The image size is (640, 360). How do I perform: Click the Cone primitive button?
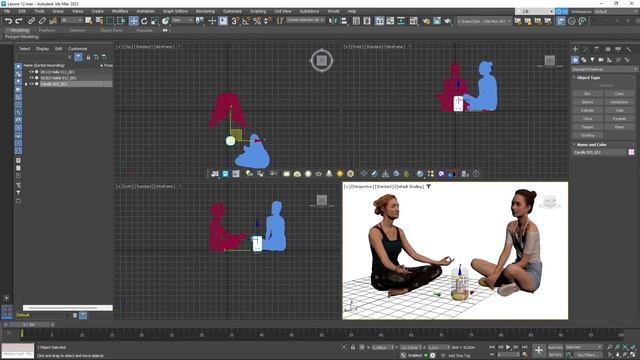point(619,94)
